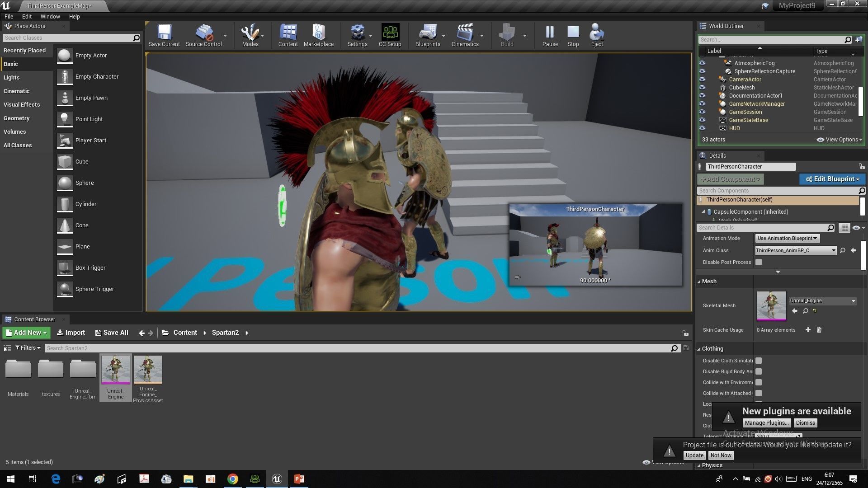Image resolution: width=868 pixels, height=488 pixels.
Task: Open the Anim Class dropdown
Action: [796, 250]
